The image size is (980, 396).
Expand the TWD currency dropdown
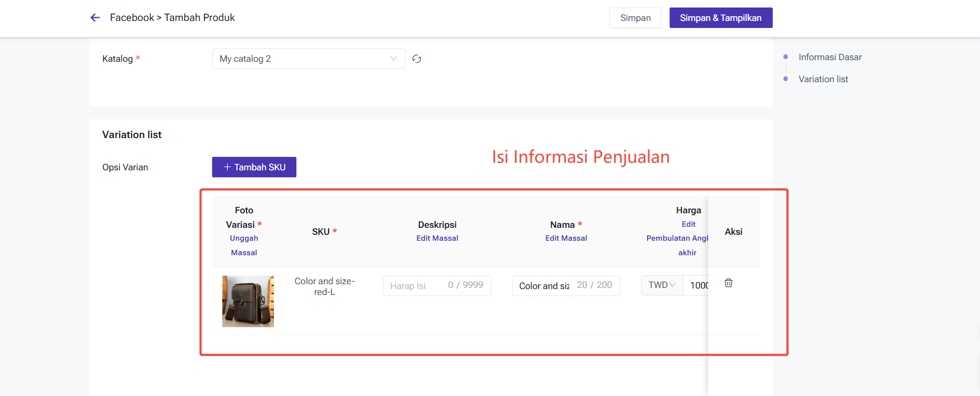[662, 285]
